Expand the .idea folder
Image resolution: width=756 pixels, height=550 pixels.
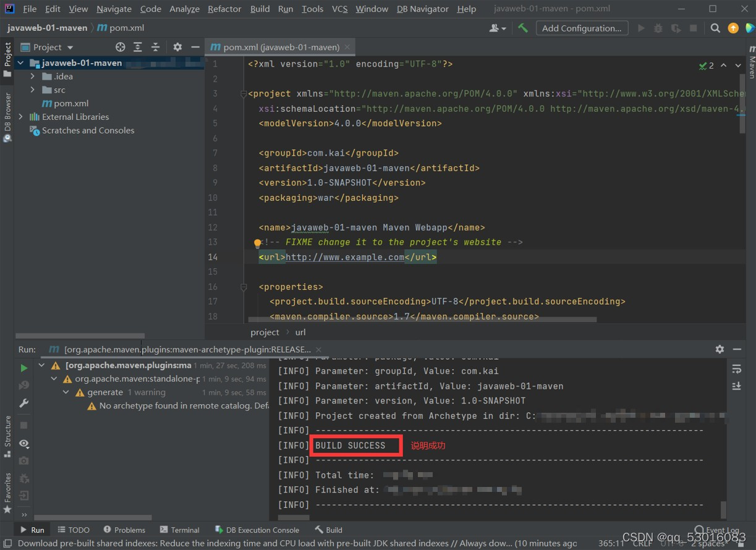(x=33, y=76)
